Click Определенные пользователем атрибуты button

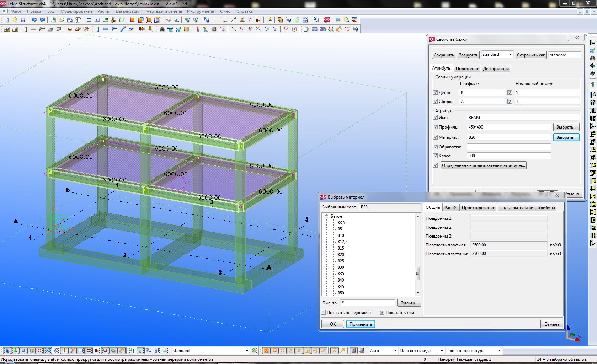(x=483, y=165)
